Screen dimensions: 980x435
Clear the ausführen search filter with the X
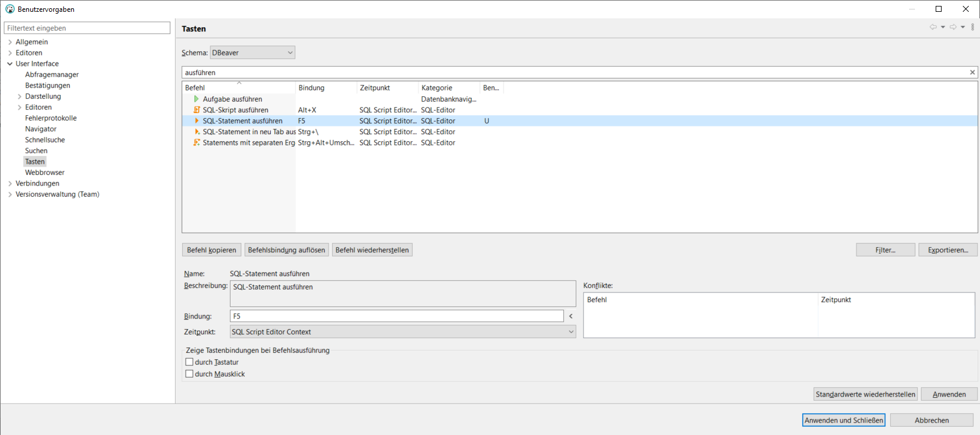972,72
